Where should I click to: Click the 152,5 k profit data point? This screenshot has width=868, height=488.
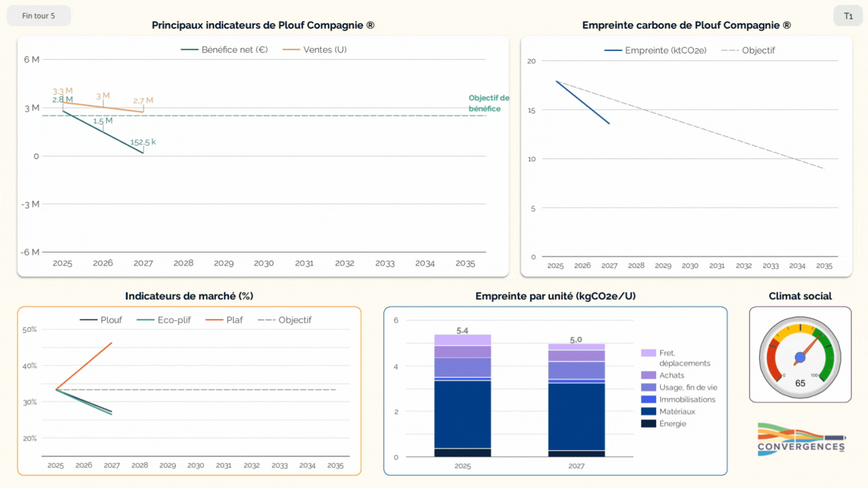click(x=143, y=153)
